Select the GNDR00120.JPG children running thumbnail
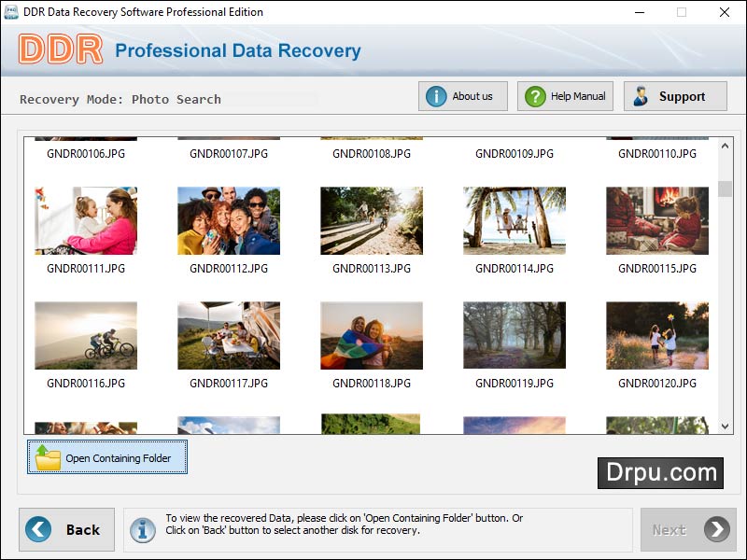 (657, 335)
